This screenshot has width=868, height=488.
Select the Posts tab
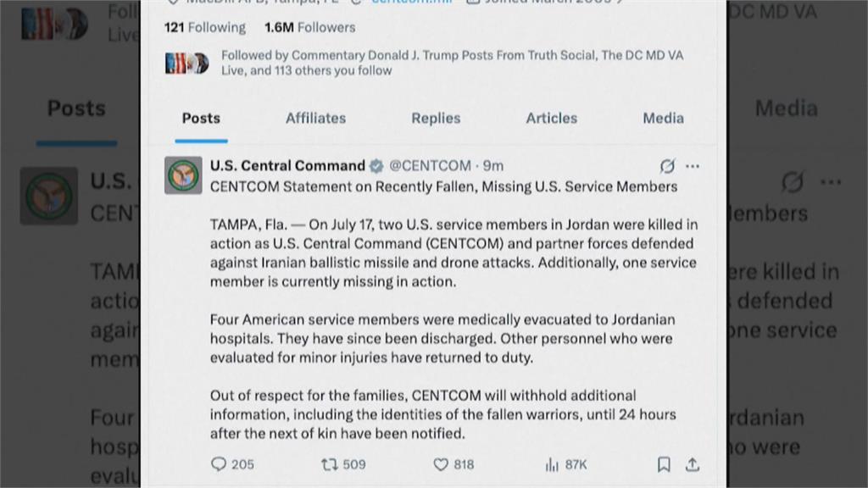[x=201, y=119]
